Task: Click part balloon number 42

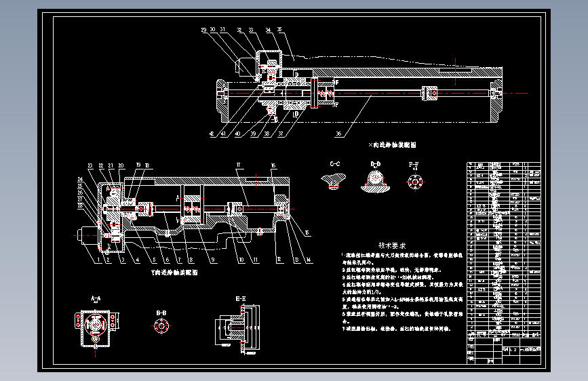Action: click(x=212, y=134)
